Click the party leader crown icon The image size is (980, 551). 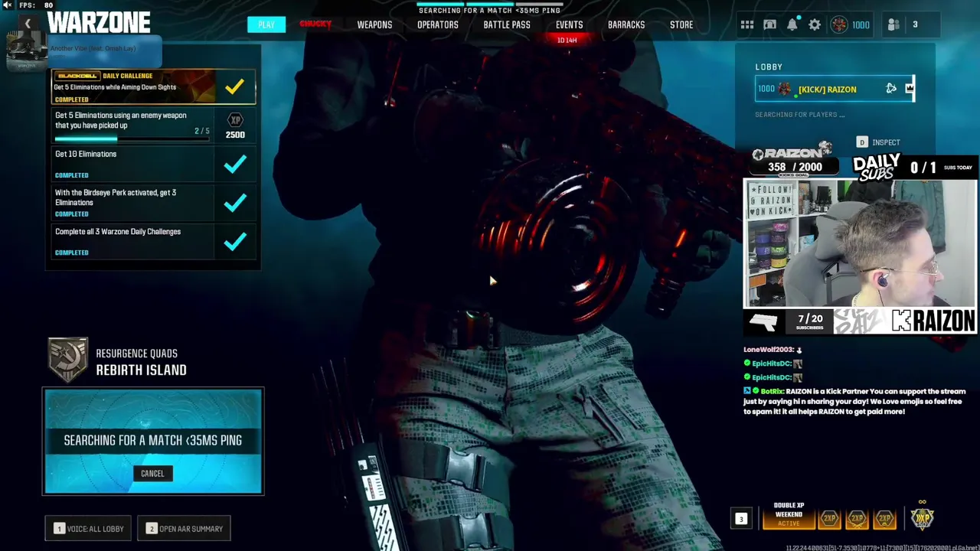coord(909,89)
